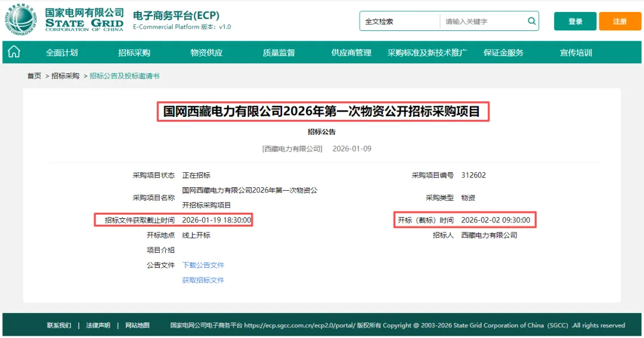Viewport: 644px width, 338px height.
Task: Open the 保证金服务 menu
Action: click(503, 52)
